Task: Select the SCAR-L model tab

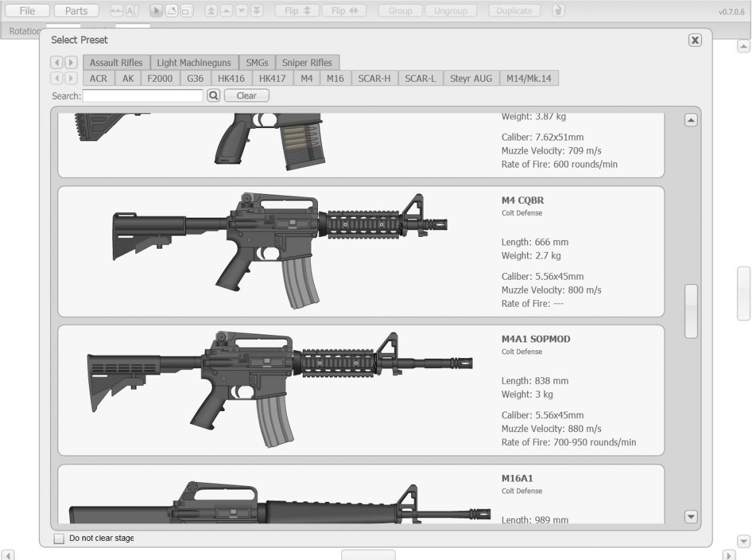Action: (421, 78)
